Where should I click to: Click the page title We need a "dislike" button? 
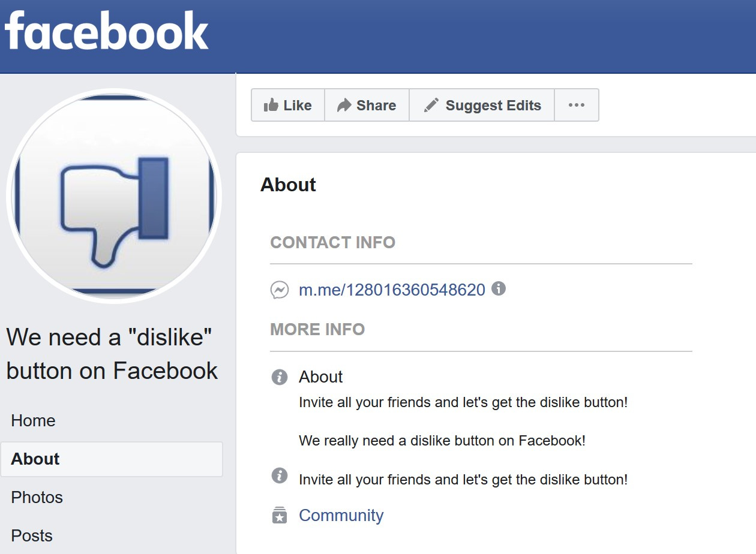pyautogui.click(x=112, y=354)
